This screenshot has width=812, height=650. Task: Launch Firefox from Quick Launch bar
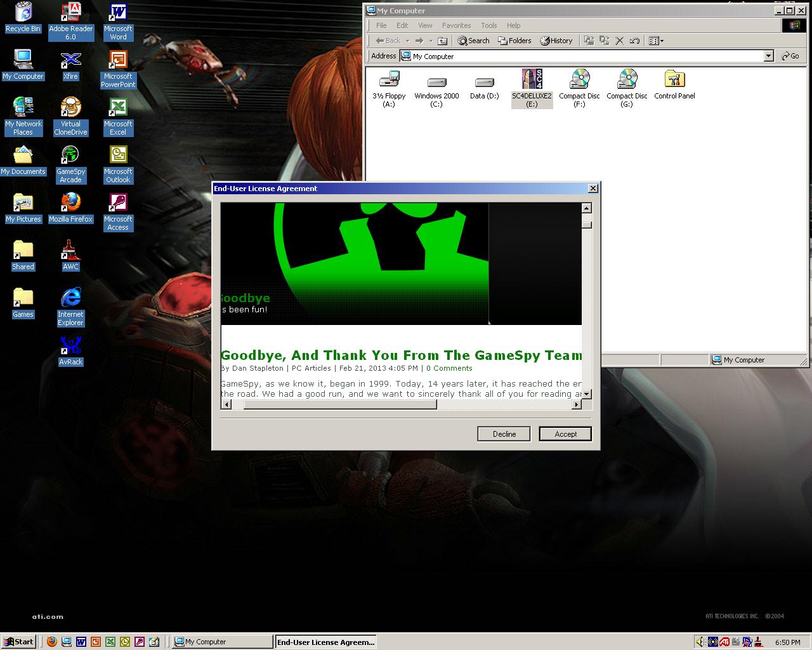pos(52,642)
